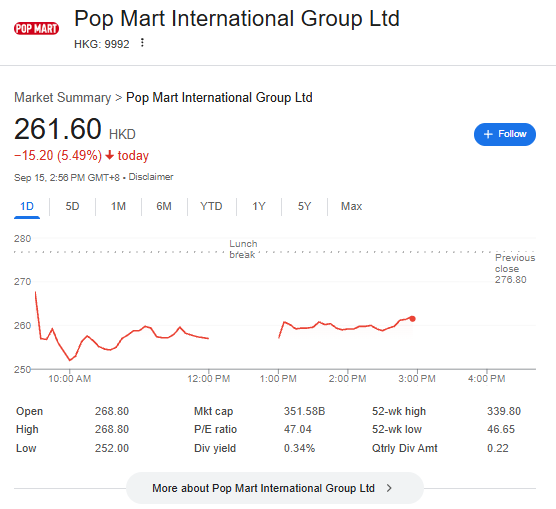Screen dimensions: 556x509
Task: Click the 280 y-axis label
Action: tap(22, 238)
